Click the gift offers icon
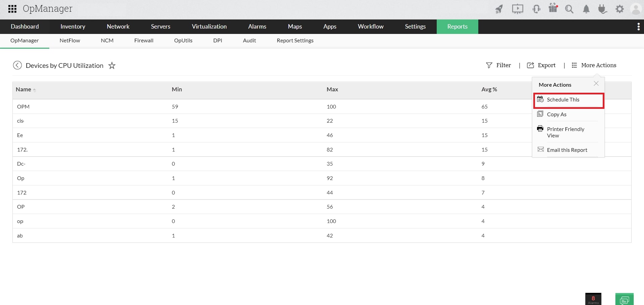644x305 pixels. [553, 9]
